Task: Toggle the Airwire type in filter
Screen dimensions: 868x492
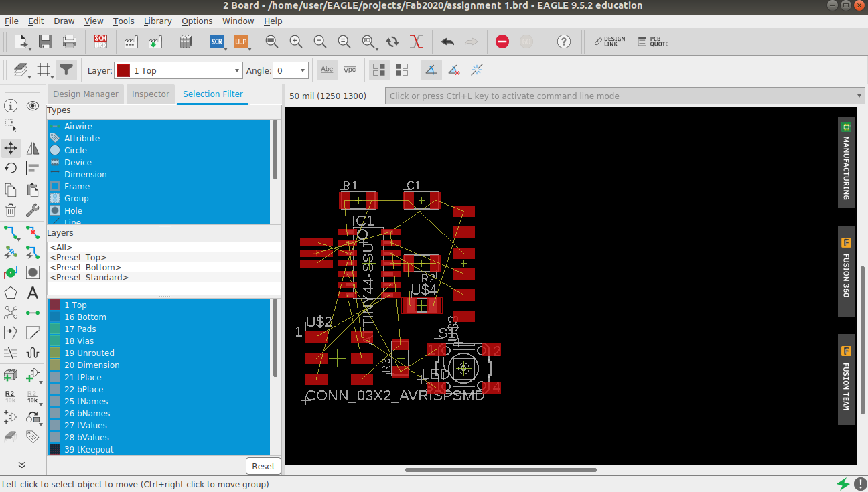Action: (158, 126)
